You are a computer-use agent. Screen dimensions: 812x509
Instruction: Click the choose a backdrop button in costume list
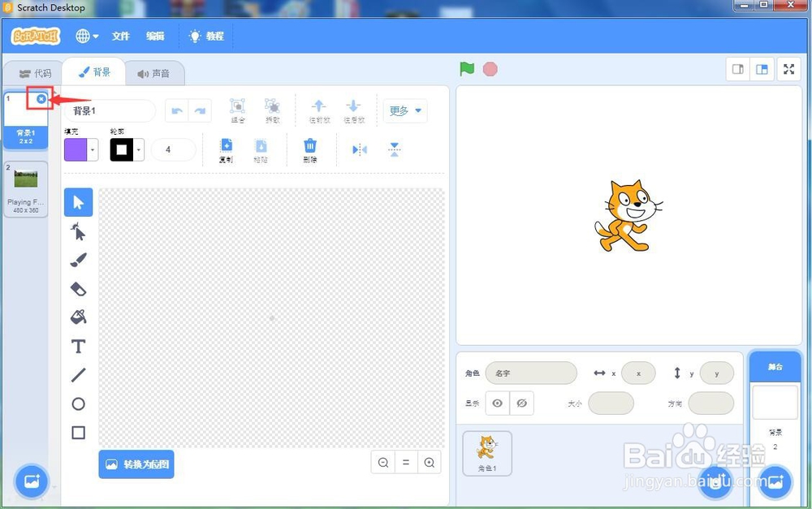(32, 481)
